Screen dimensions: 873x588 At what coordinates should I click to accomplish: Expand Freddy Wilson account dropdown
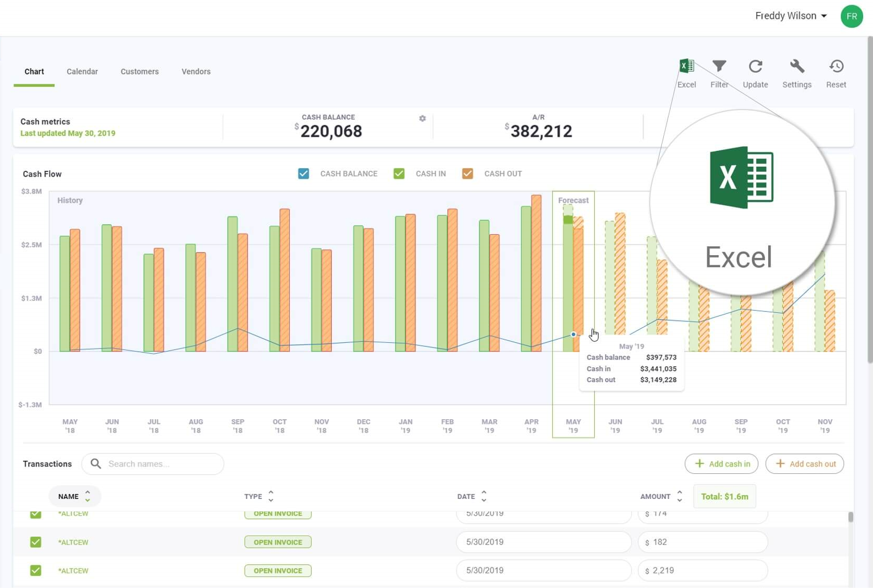(x=791, y=16)
